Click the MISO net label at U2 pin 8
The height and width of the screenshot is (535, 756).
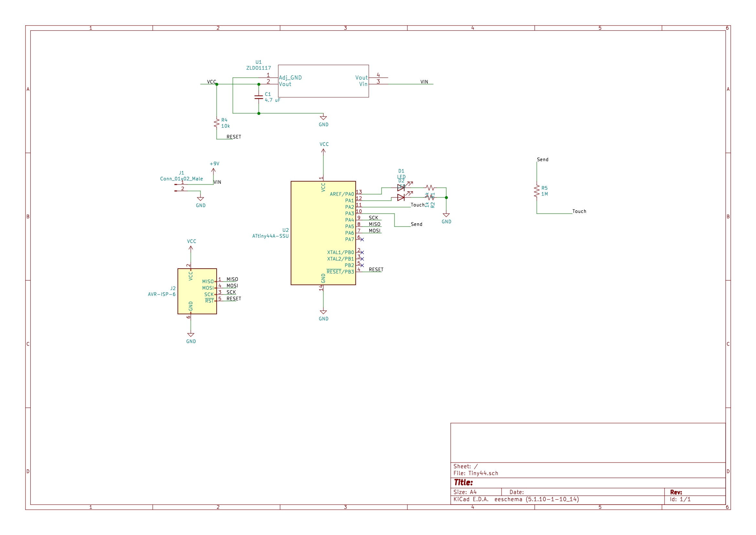point(374,225)
